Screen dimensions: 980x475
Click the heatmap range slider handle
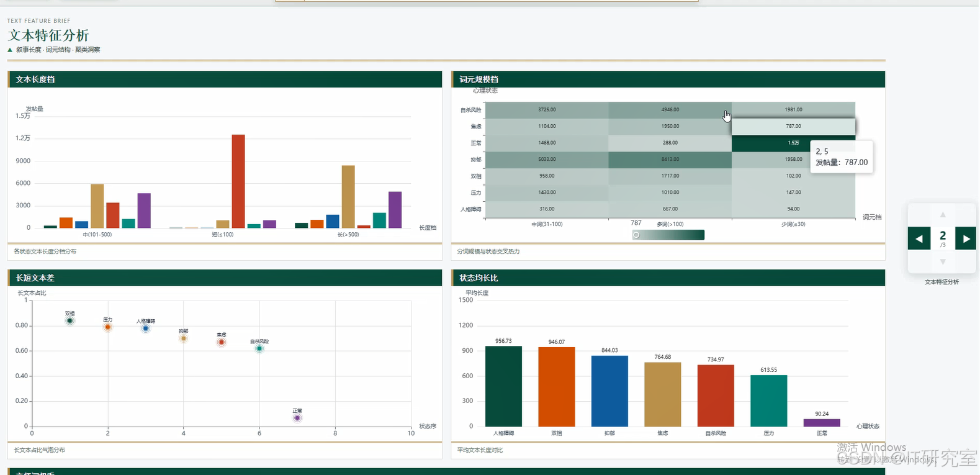click(x=636, y=235)
